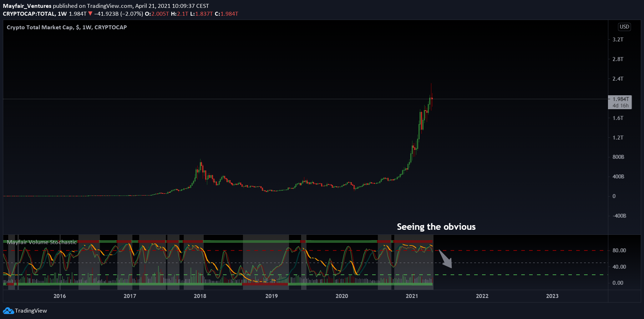Click the 400B price axis label
Image resolution: width=644 pixels, height=319 pixels.
coord(618,177)
